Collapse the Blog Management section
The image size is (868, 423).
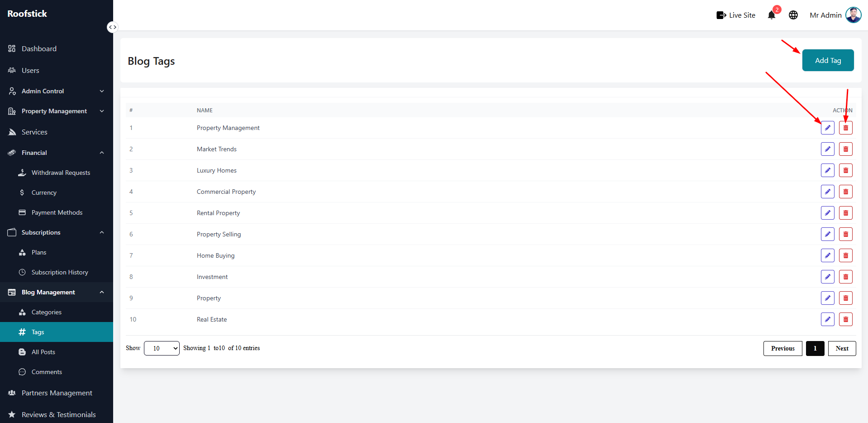[x=57, y=292]
